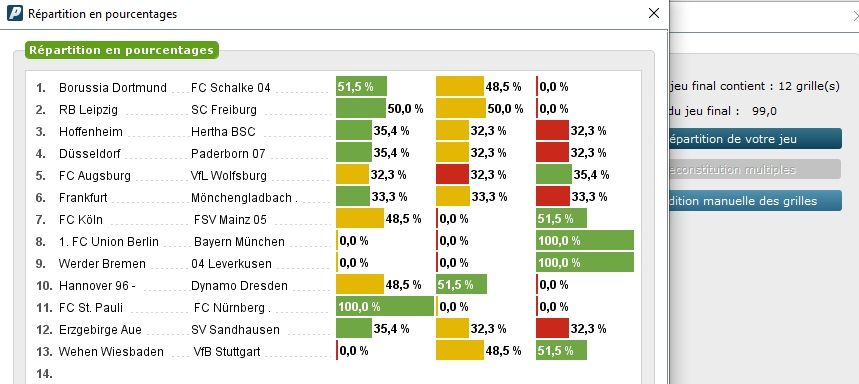Select the Borussia Dortmund team name

click(113, 88)
